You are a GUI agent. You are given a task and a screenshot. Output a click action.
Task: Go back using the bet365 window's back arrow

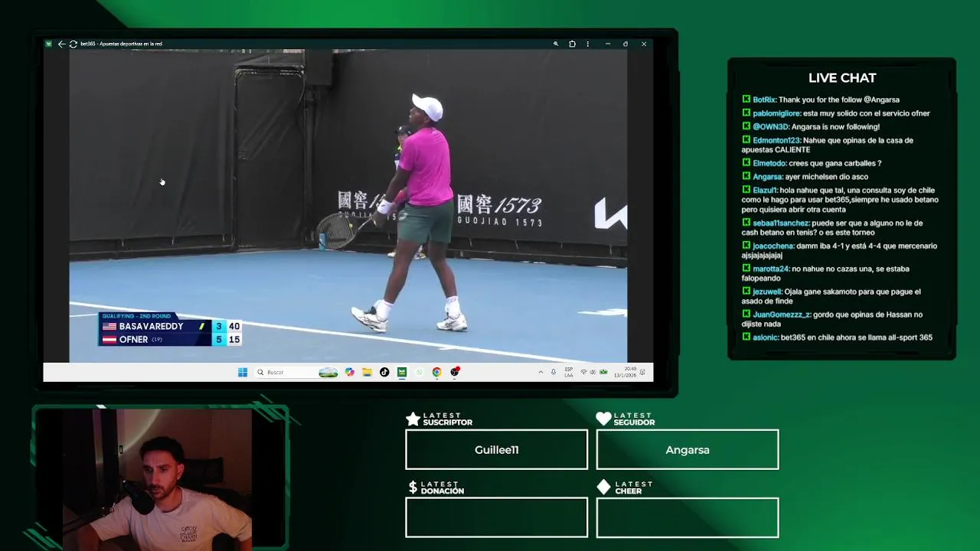61,44
